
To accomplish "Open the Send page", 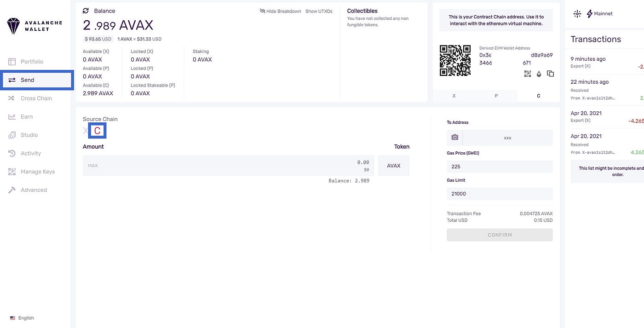I will click(x=37, y=80).
